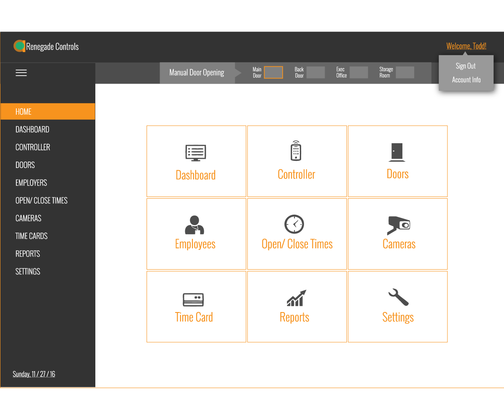504x420 pixels.
Task: Select Account Info in user menu
Action: pyautogui.click(x=466, y=80)
